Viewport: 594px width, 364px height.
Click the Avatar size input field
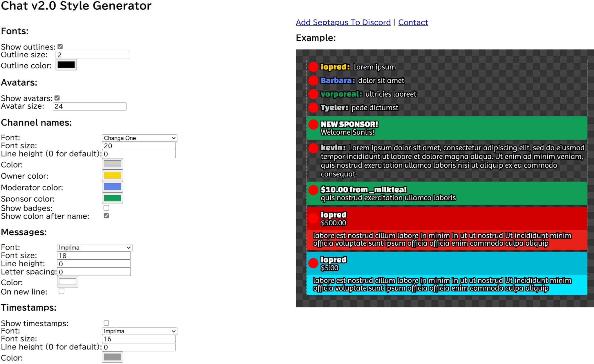click(89, 106)
